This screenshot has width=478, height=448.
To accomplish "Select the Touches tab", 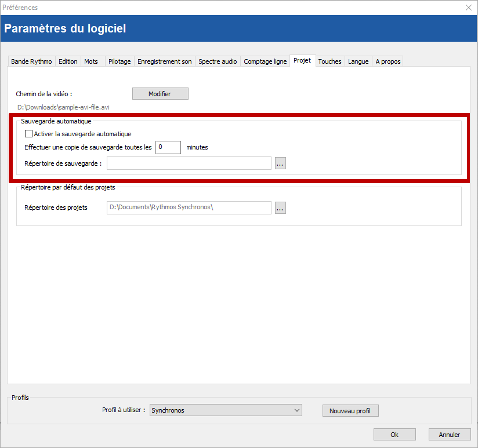I will (x=329, y=61).
